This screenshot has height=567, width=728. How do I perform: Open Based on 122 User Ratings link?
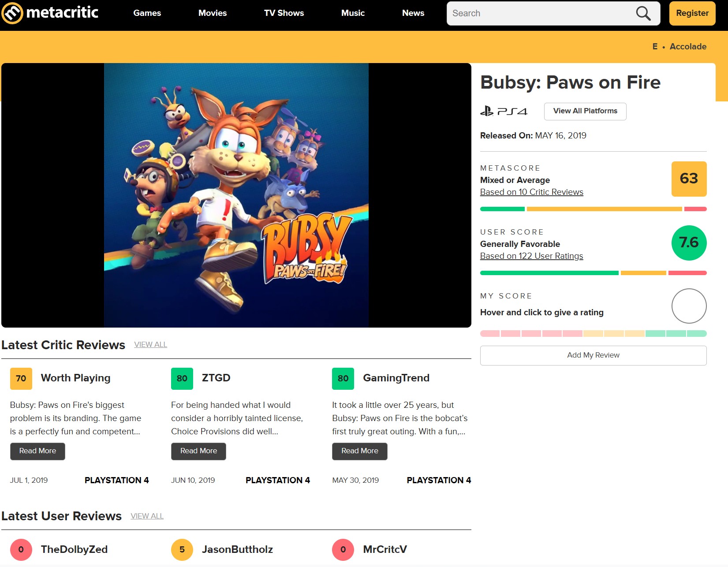pyautogui.click(x=531, y=256)
